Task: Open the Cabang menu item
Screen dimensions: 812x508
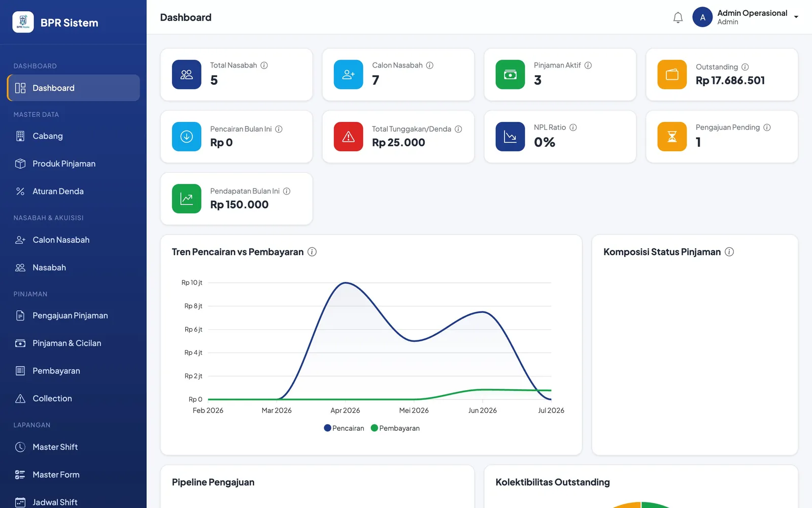Action: pos(74,136)
